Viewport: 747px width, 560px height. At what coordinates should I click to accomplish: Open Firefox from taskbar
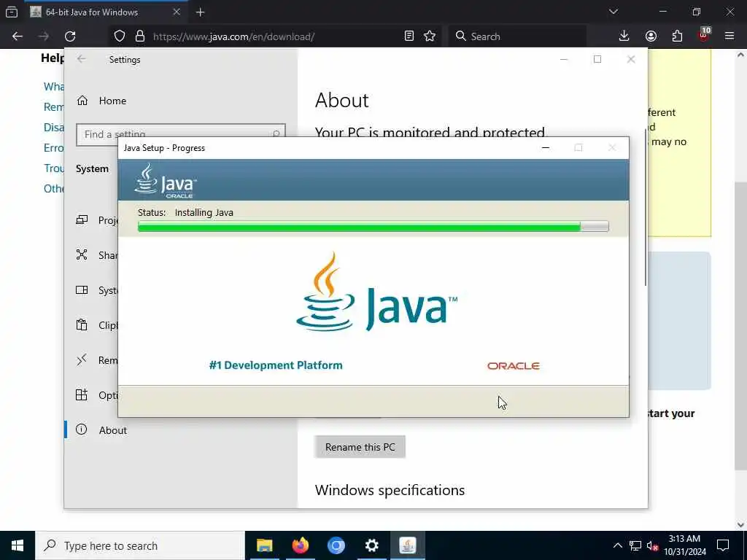coord(300,545)
